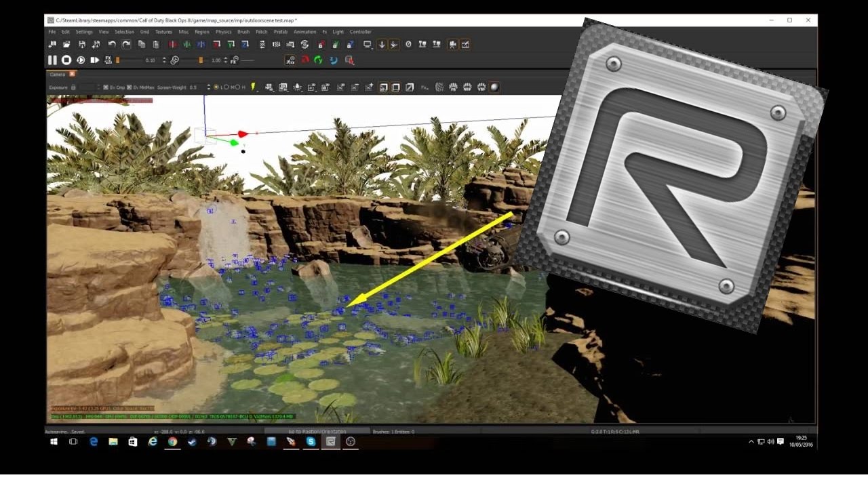
Task: Click the Redo arrow icon
Action: tap(126, 44)
